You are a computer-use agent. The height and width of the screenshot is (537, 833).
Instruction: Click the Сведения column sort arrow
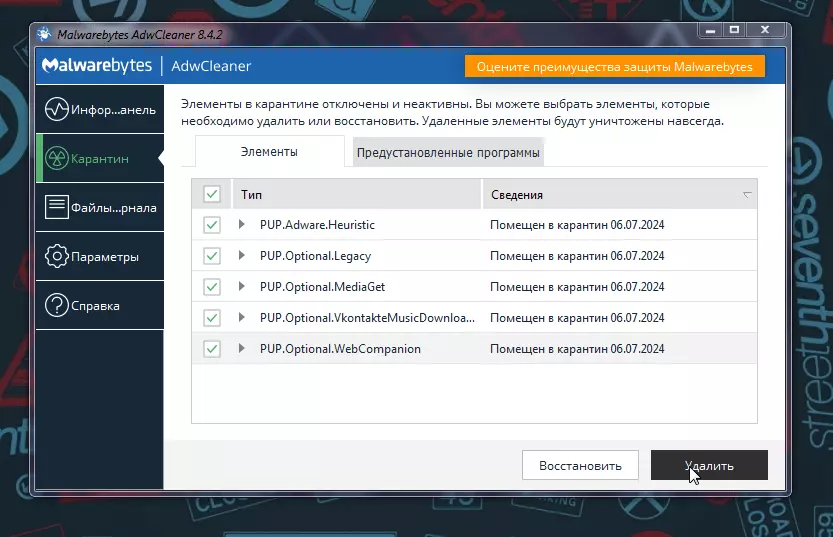coord(747,195)
